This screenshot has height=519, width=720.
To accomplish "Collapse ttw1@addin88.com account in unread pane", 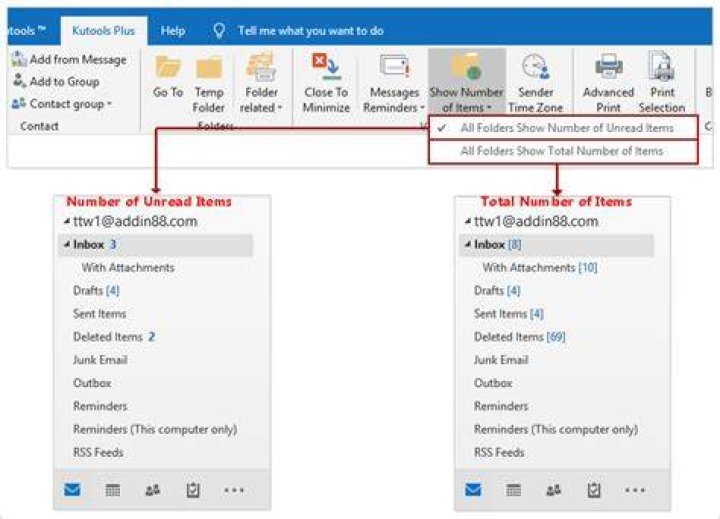I will pyautogui.click(x=67, y=221).
